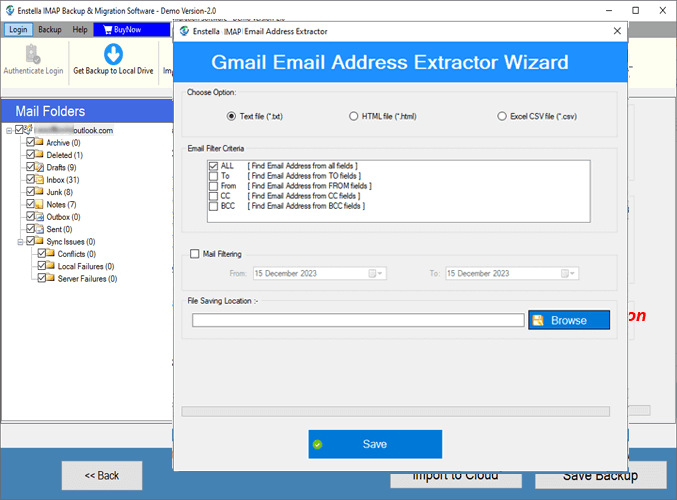This screenshot has height=500, width=677.
Task: Click the Browse folder icon
Action: 538,320
